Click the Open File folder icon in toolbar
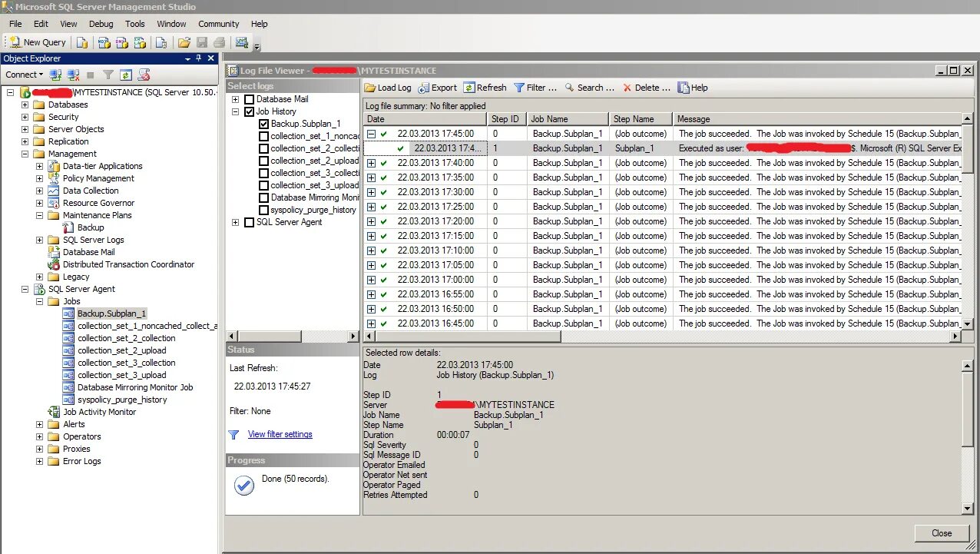The image size is (980, 554). (x=184, y=42)
